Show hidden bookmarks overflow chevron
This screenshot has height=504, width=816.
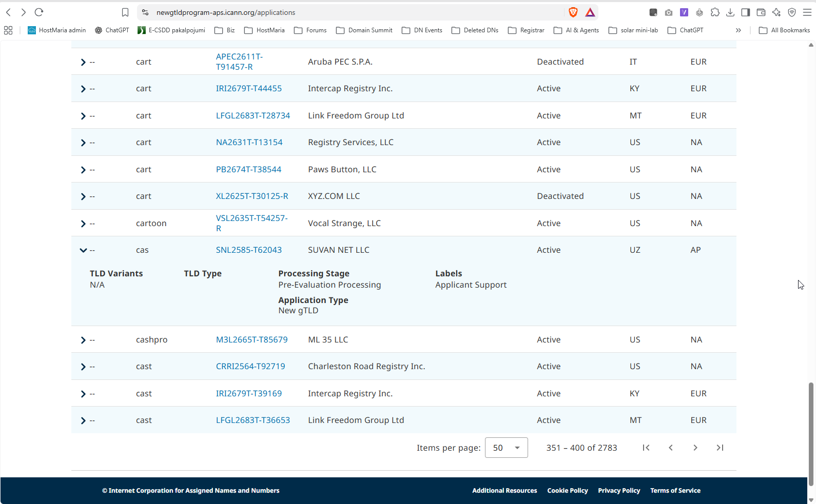tap(738, 30)
